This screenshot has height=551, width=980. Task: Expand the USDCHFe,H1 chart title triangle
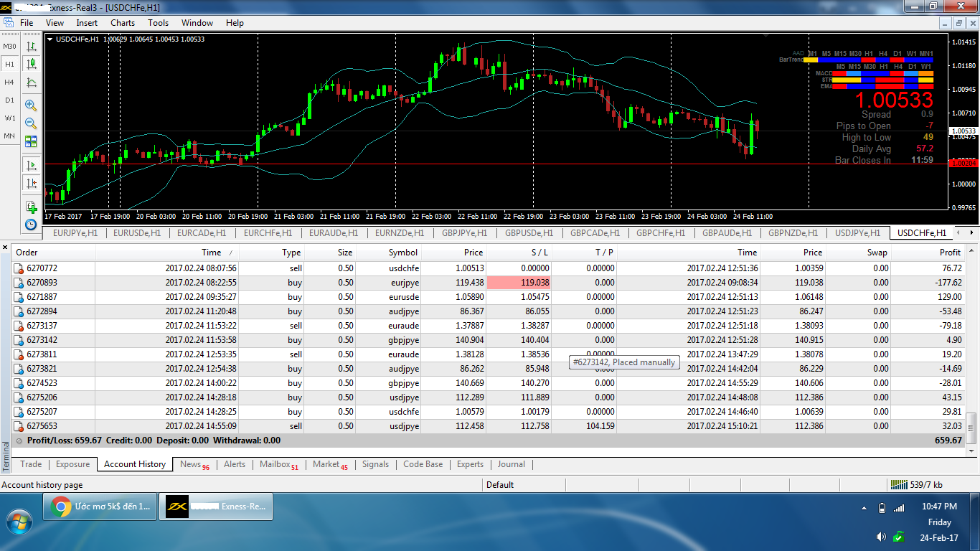[50, 39]
